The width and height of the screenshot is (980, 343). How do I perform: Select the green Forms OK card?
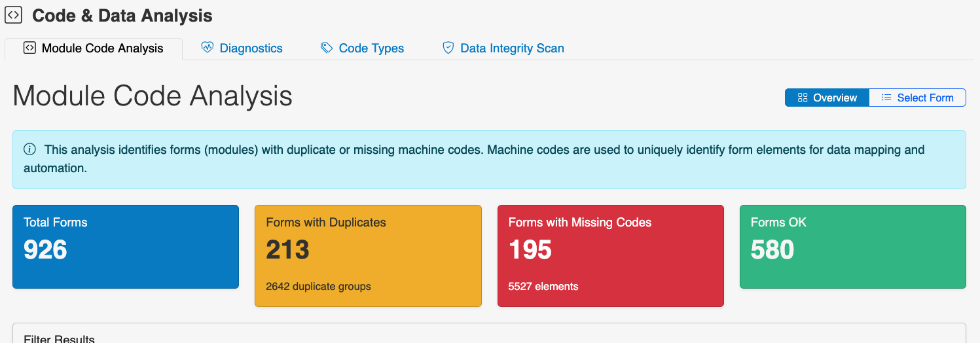[x=852, y=247]
